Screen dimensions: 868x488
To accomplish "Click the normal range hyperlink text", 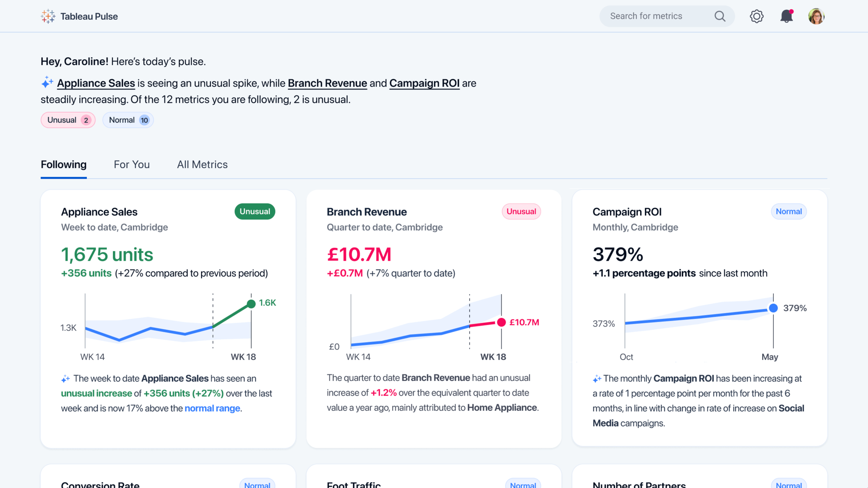I will (212, 408).
